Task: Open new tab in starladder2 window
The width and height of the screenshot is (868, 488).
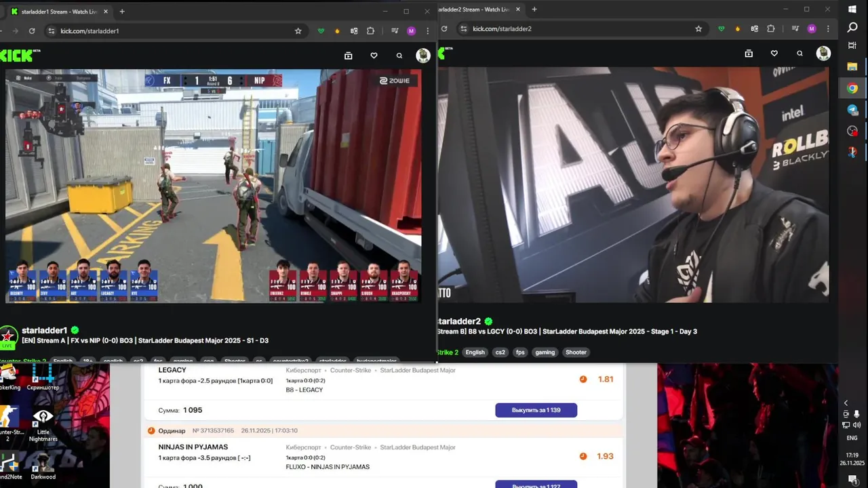Action: coord(534,9)
